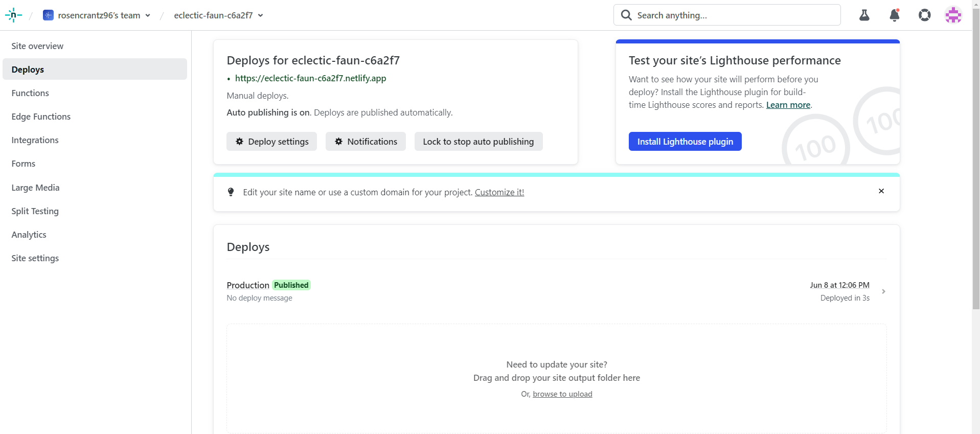
Task: Follow the Learn more Lighthouse link
Action: 788,105
